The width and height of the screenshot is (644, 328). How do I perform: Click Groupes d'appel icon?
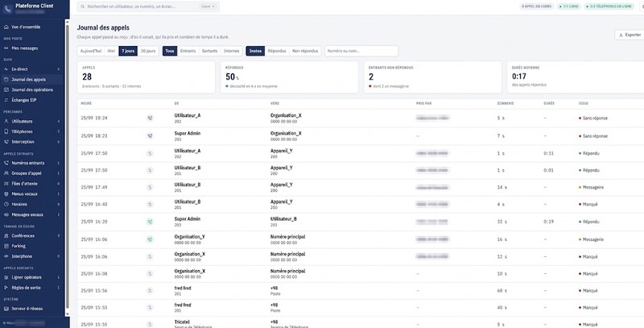point(6,173)
